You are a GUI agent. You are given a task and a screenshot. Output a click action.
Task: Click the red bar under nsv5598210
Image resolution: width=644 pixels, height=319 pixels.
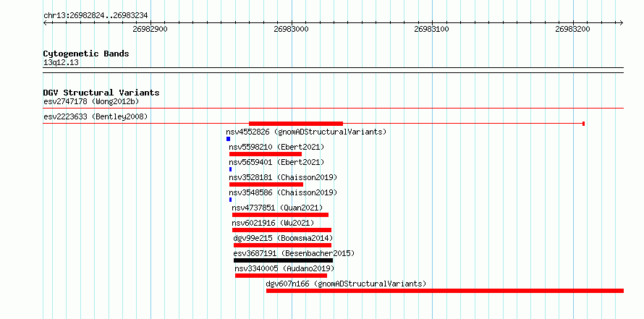[x=266, y=154]
